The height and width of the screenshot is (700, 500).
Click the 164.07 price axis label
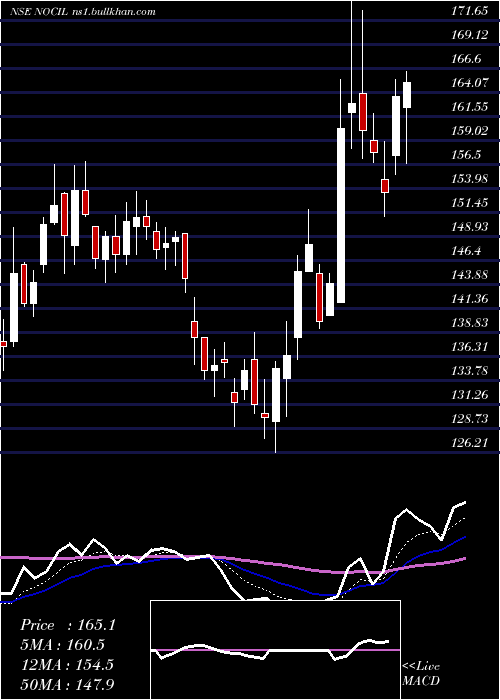pyautogui.click(x=469, y=83)
